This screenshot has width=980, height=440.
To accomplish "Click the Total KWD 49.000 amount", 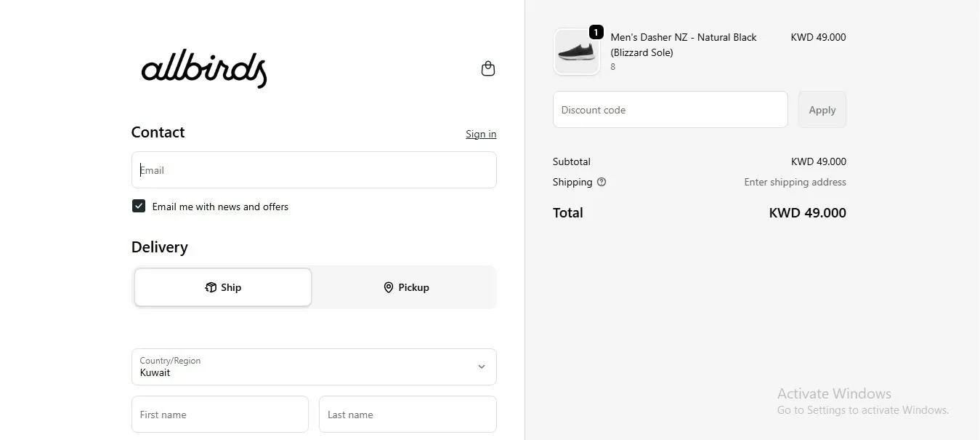I will coord(807,213).
